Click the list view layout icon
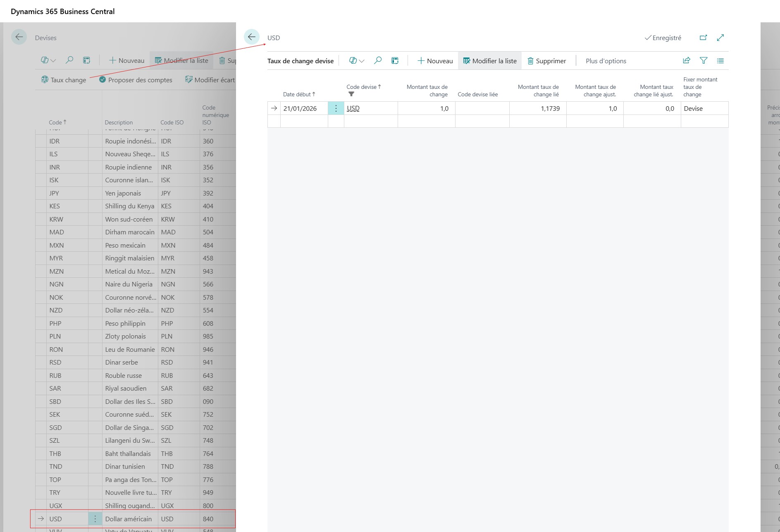 (720, 61)
